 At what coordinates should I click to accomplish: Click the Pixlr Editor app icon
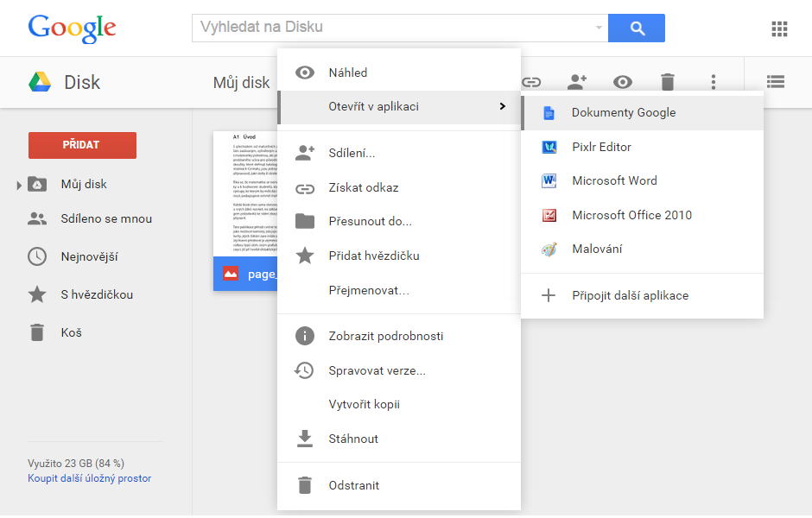549,148
